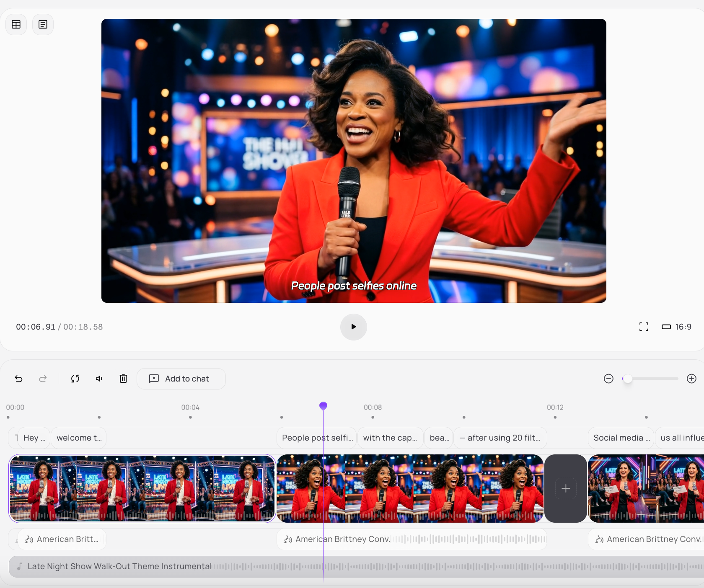The image size is (704, 588).
Task: Select the 'People post selfi...' caption segment
Action: click(316, 438)
